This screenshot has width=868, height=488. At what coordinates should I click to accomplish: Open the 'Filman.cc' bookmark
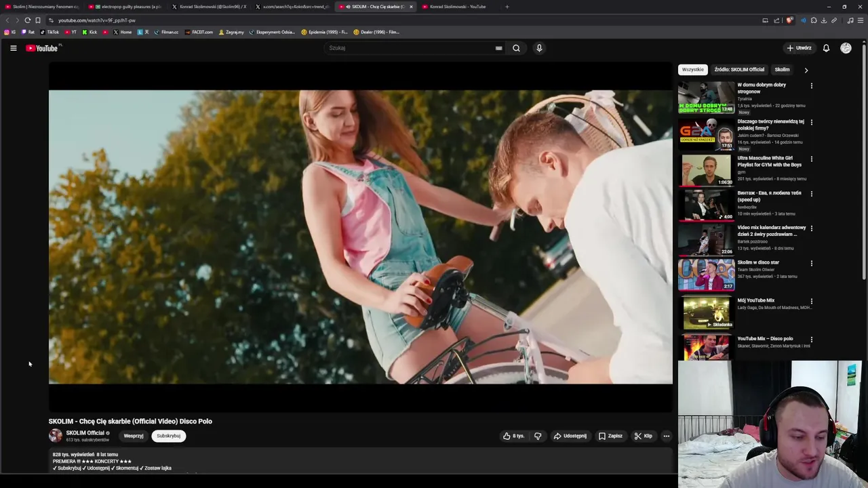coord(166,32)
